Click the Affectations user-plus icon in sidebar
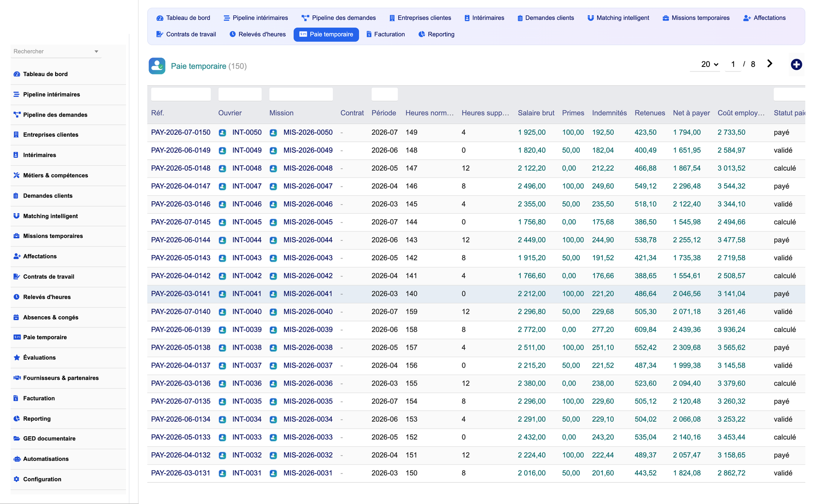Image resolution: width=814 pixels, height=504 pixels. click(x=17, y=256)
